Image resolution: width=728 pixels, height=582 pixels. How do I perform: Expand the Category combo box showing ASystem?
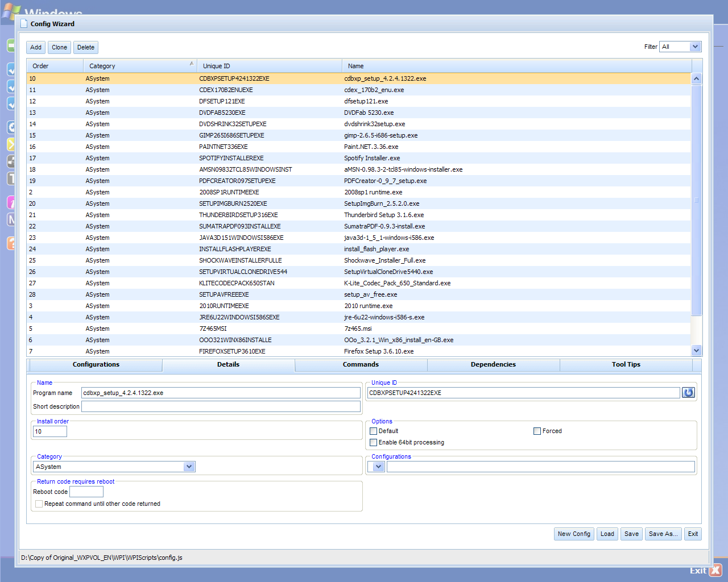[x=189, y=467]
